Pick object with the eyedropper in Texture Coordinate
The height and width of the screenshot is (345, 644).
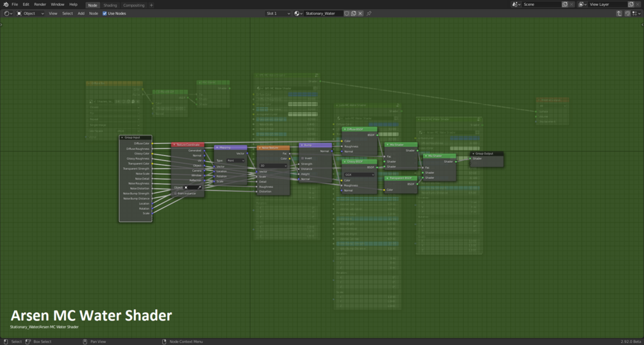[200, 187]
